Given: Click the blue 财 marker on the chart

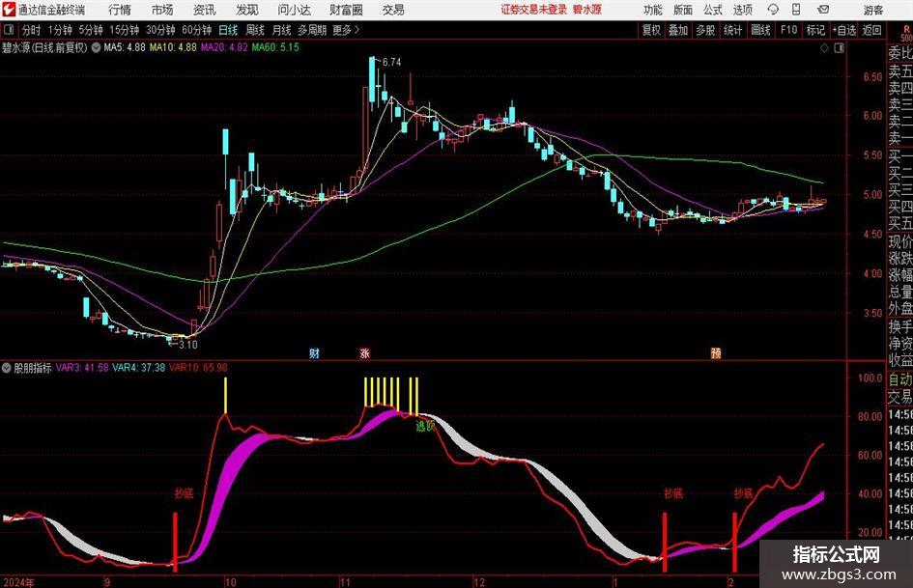Looking at the screenshot, I should coord(314,352).
